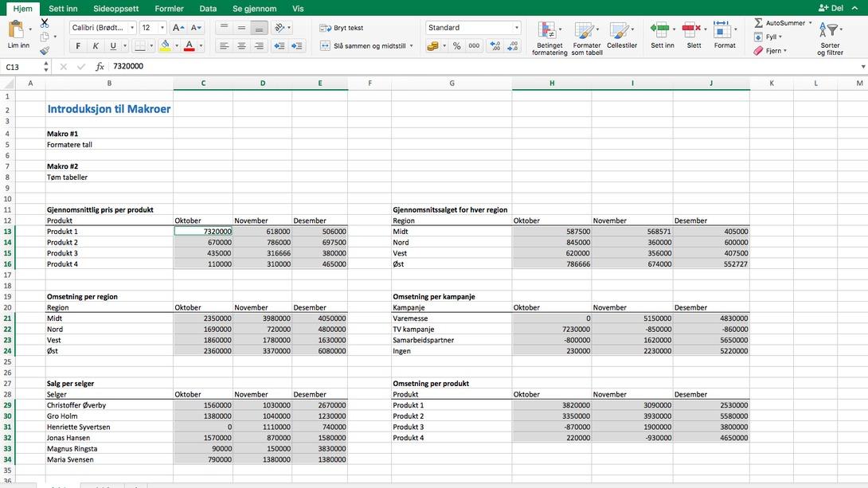The image size is (868, 488).
Task: Open the Calibri font name dropdown
Action: pyautogui.click(x=103, y=28)
